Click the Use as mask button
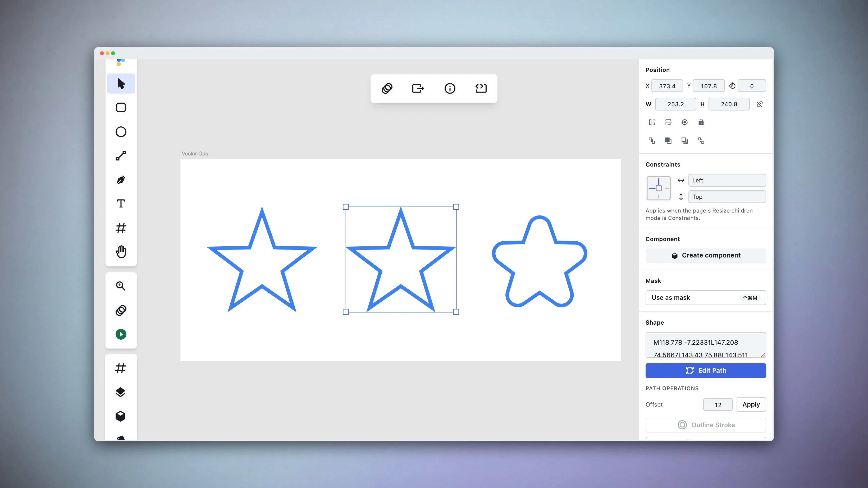The image size is (868, 488). coord(706,298)
